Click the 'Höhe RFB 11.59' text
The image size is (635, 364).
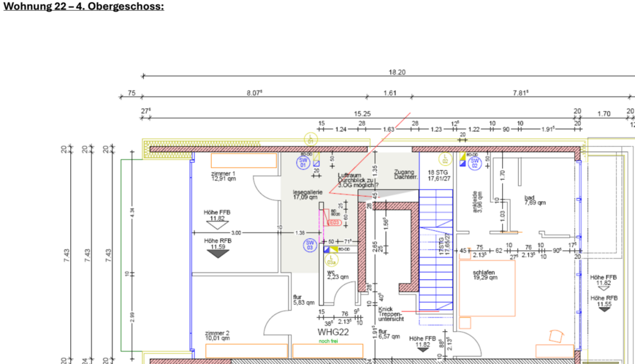tap(218, 243)
